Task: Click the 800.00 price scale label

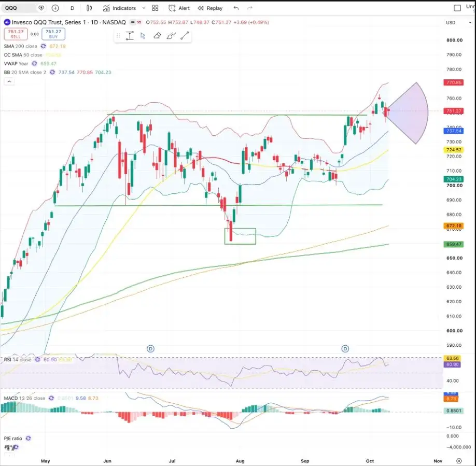Action: pos(454,40)
